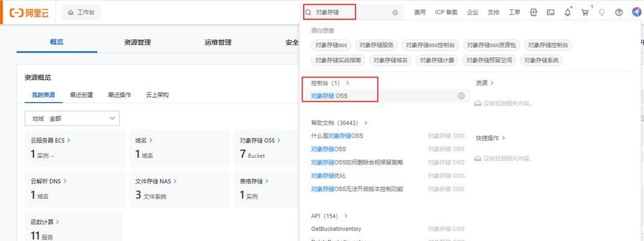Click the 对象存储控制台 suggestion chip

[548, 45]
